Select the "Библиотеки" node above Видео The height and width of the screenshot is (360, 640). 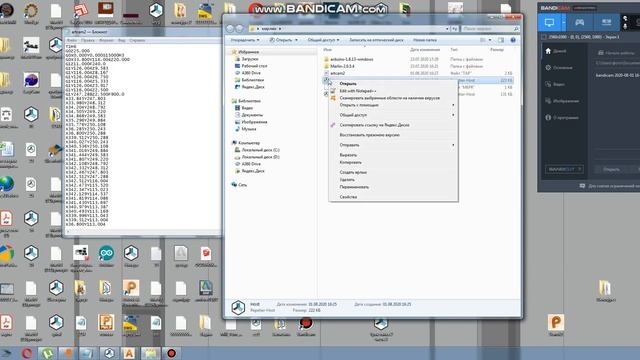click(x=249, y=101)
